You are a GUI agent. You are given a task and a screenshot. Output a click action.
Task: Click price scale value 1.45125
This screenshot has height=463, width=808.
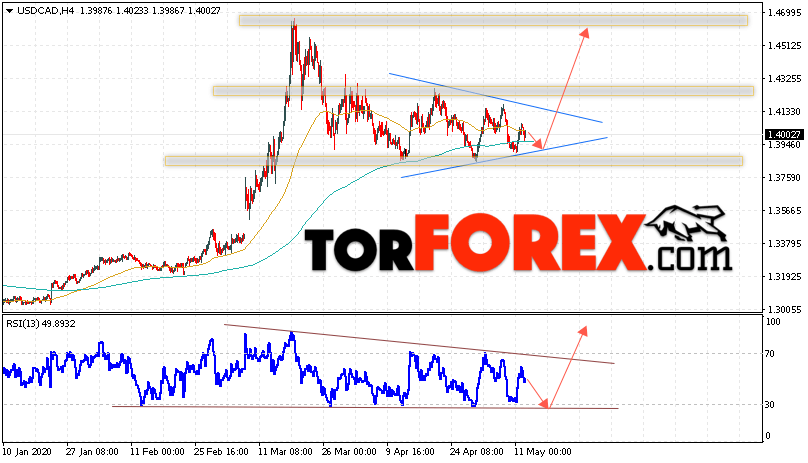point(784,45)
